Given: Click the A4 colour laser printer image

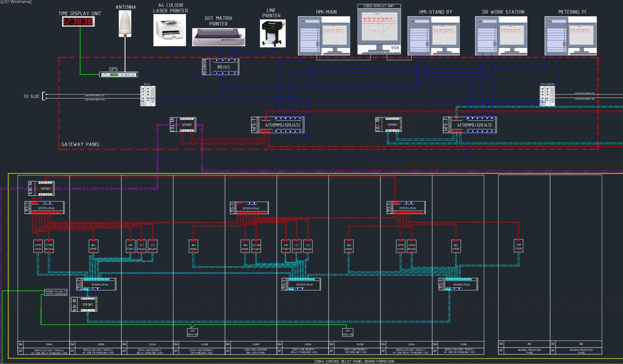Looking at the screenshot, I should (170, 30).
